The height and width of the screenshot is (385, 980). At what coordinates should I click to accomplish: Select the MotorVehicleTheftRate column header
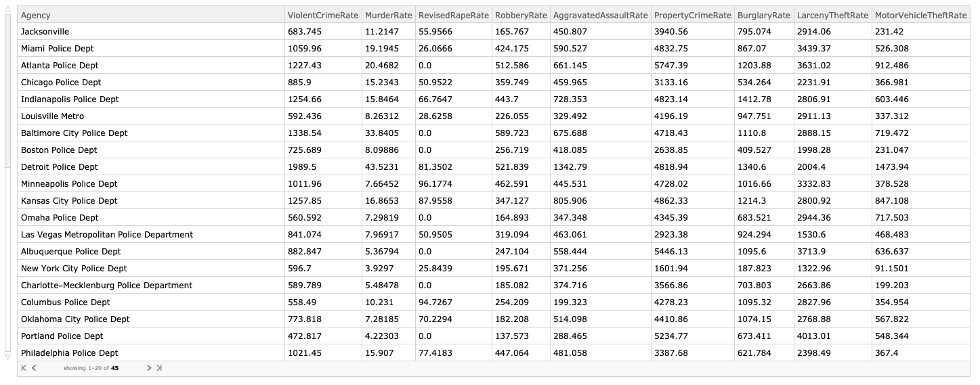pos(920,15)
